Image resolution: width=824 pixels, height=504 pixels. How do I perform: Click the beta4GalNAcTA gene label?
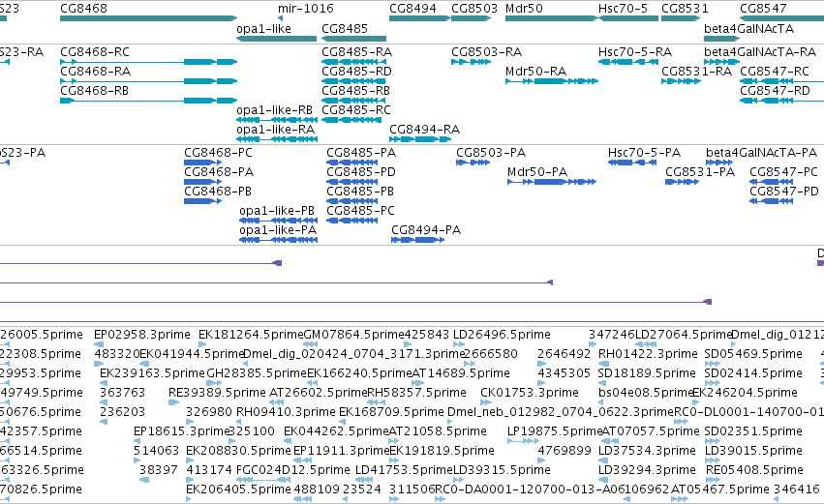[x=748, y=29]
